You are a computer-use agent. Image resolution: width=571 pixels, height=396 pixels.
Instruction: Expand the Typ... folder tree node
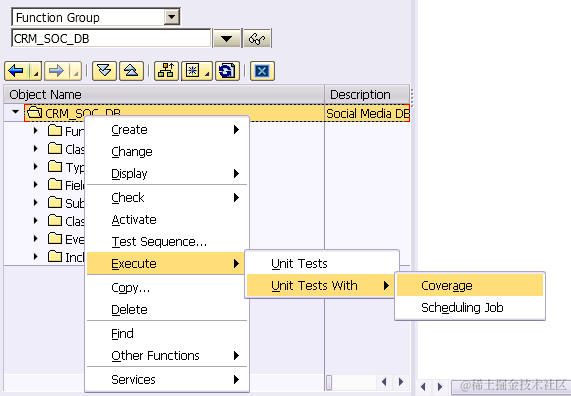[36, 166]
